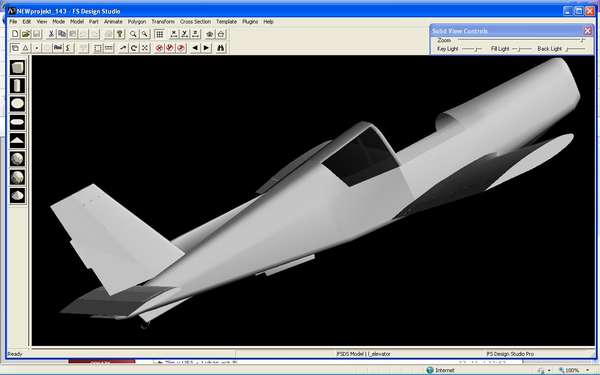Image resolution: width=600 pixels, height=375 pixels.
Task: Select the scale four-arrow icon
Action: pos(145,48)
